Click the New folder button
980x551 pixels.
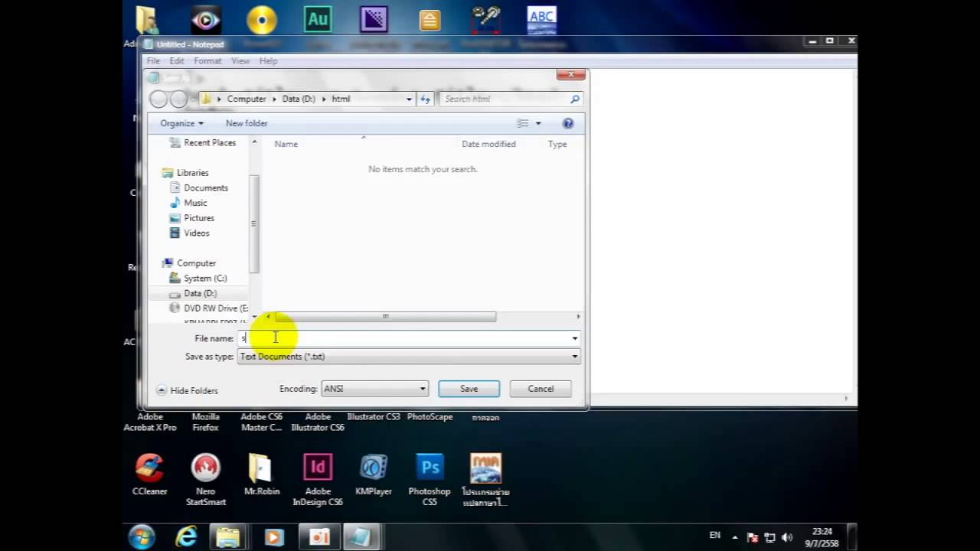coord(247,123)
